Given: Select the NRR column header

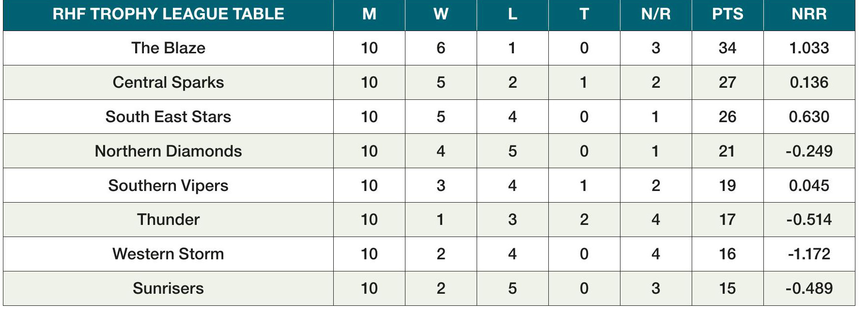Looking at the screenshot, I should [809, 14].
